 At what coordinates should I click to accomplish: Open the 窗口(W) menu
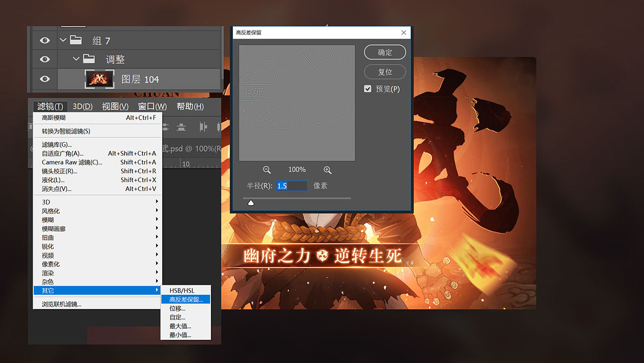coord(152,106)
